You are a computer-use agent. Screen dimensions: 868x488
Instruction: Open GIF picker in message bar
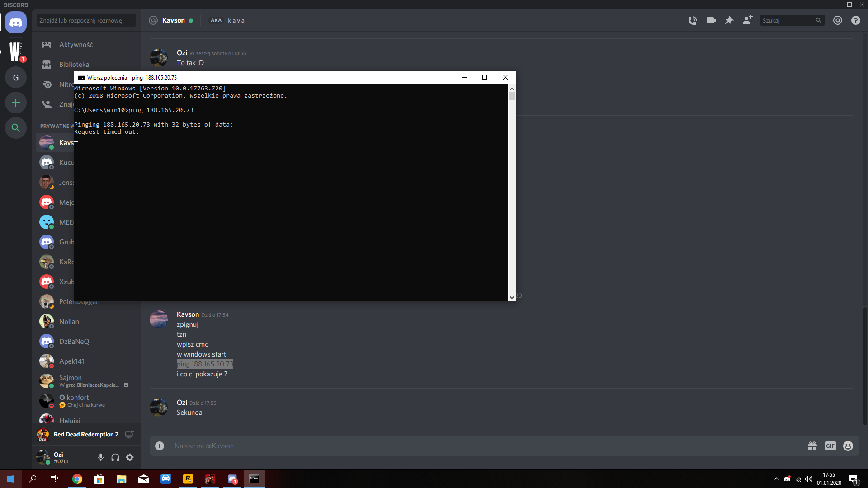tap(830, 446)
